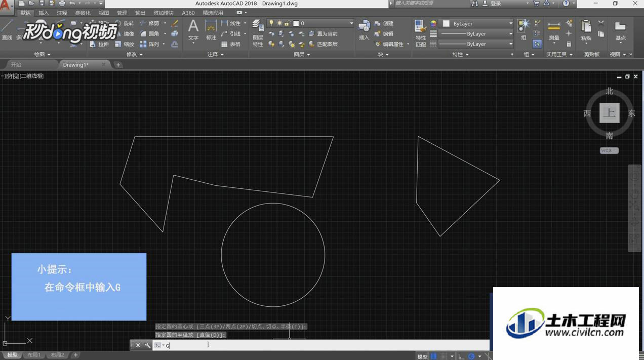Viewport: 644px width, 360px height.
Task: Select the Scale (缩放) tool
Action: tap(125, 44)
